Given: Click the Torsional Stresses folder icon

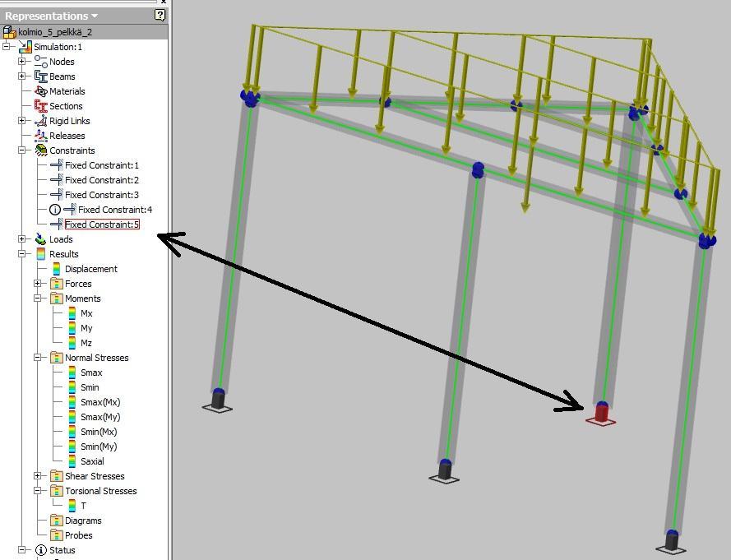Looking at the screenshot, I should (57, 491).
